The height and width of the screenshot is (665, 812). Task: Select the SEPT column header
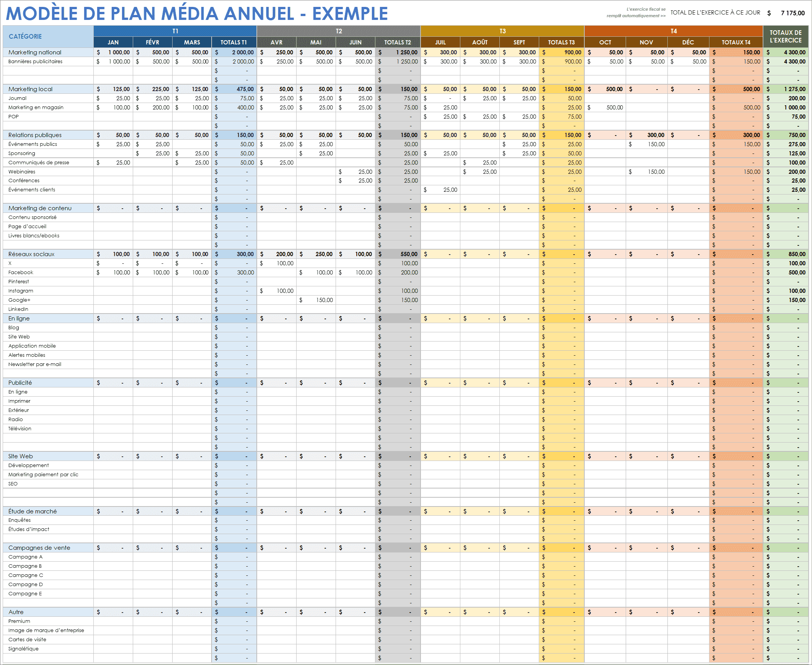519,42
